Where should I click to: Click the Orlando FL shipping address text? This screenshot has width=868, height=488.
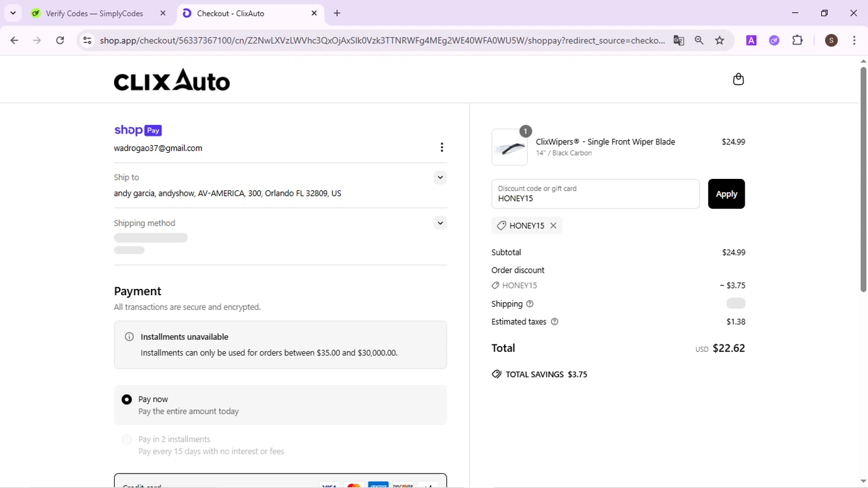227,193
